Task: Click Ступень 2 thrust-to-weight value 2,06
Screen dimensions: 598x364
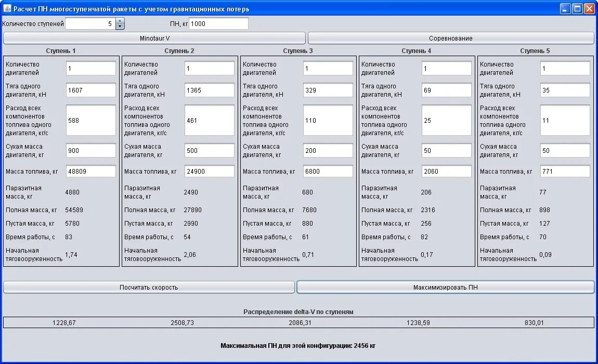Action: pyautogui.click(x=190, y=254)
